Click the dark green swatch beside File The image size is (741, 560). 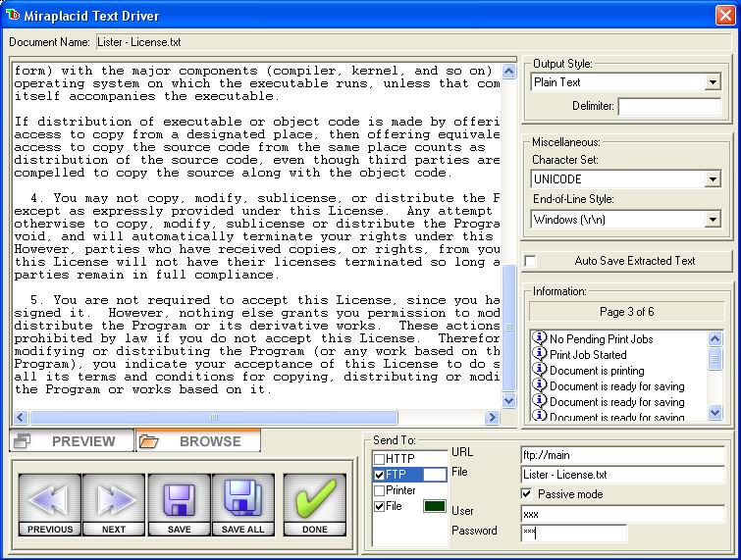pyautogui.click(x=434, y=506)
